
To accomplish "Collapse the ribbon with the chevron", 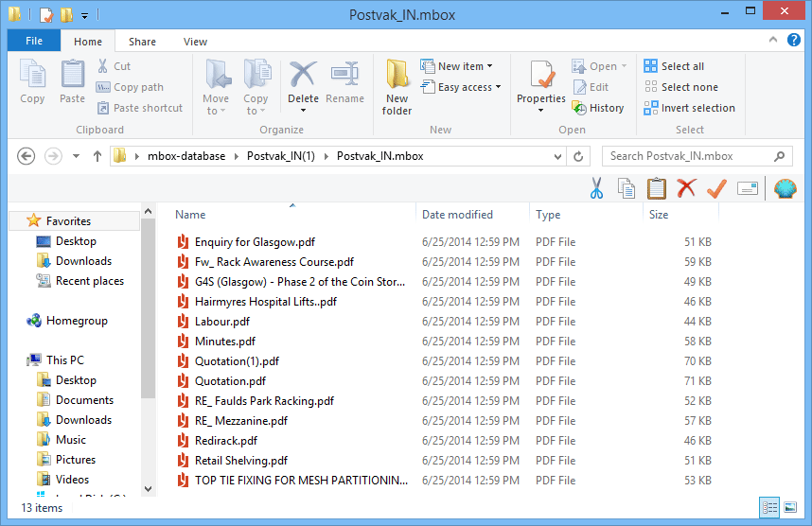I will (774, 41).
